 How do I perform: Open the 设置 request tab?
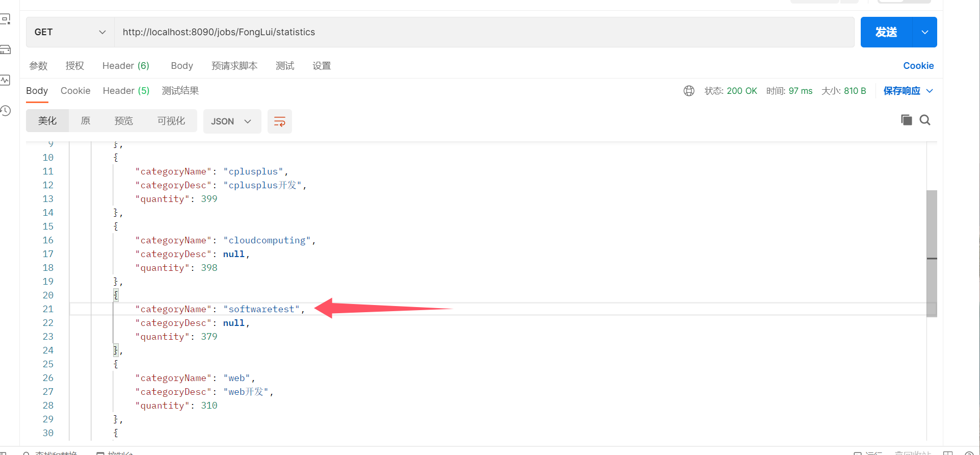(322, 66)
